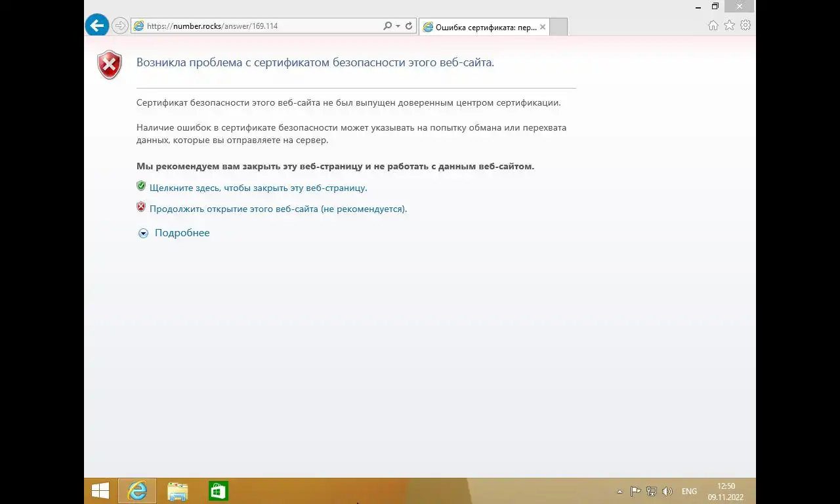
Task: Open the Action Center flag icon
Action: click(x=635, y=492)
